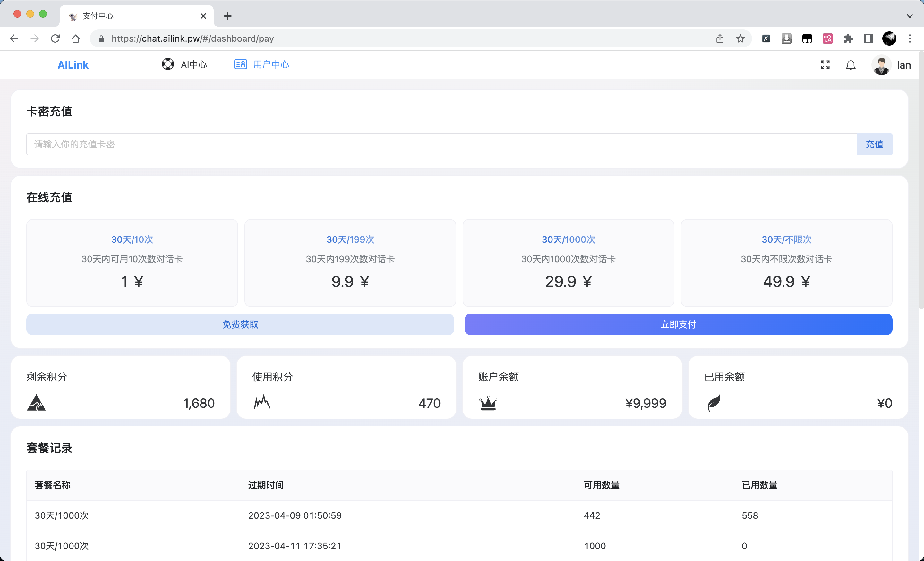The height and width of the screenshot is (561, 924).
Task: Click the 充值 button
Action: pyautogui.click(x=875, y=144)
